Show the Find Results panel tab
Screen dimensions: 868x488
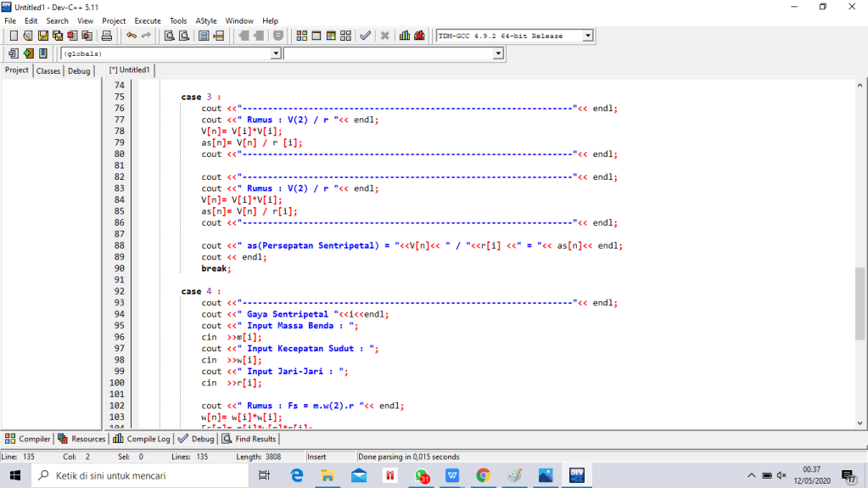click(249, 439)
